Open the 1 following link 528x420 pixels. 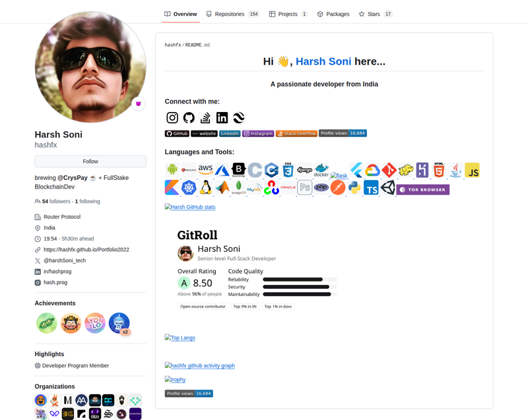(x=88, y=201)
